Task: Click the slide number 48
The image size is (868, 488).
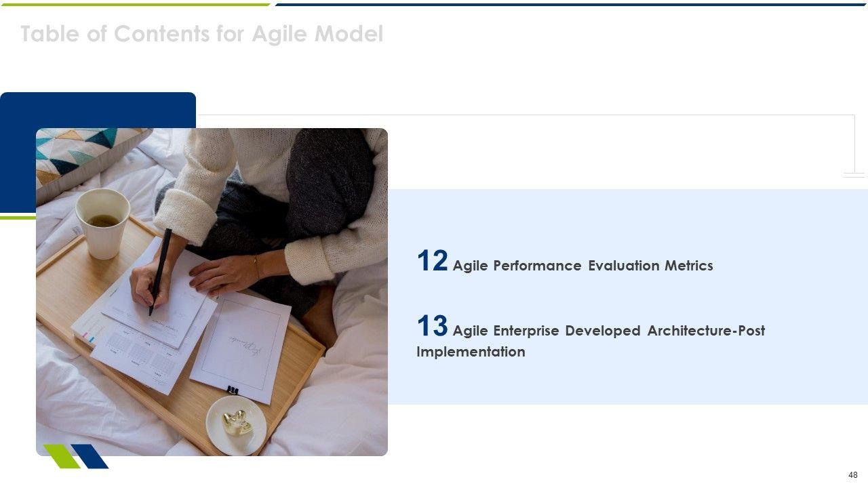Action: pyautogui.click(x=853, y=475)
